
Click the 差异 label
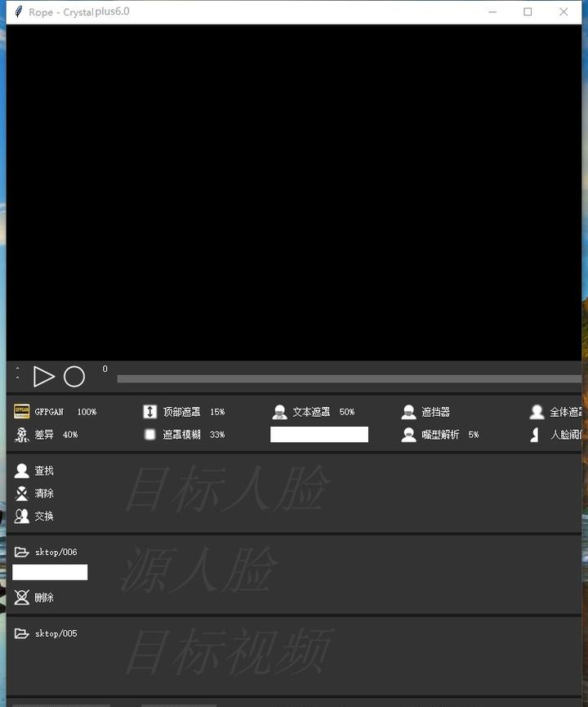pos(44,435)
